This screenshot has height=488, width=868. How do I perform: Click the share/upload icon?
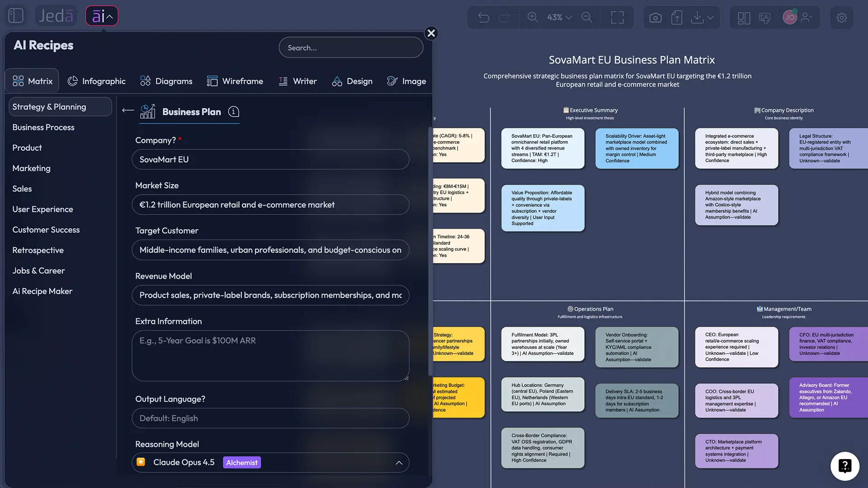[x=677, y=18]
